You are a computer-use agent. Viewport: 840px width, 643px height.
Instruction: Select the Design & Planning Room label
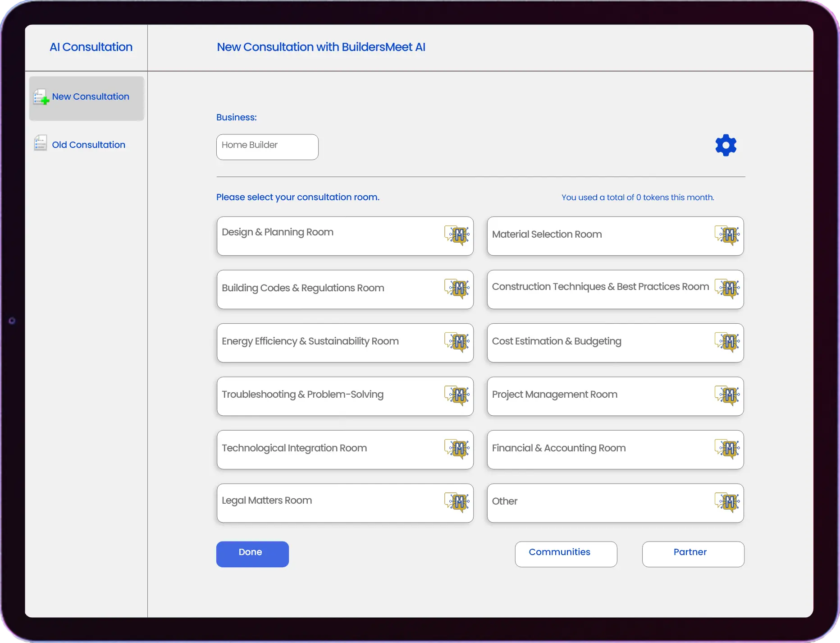click(x=278, y=232)
